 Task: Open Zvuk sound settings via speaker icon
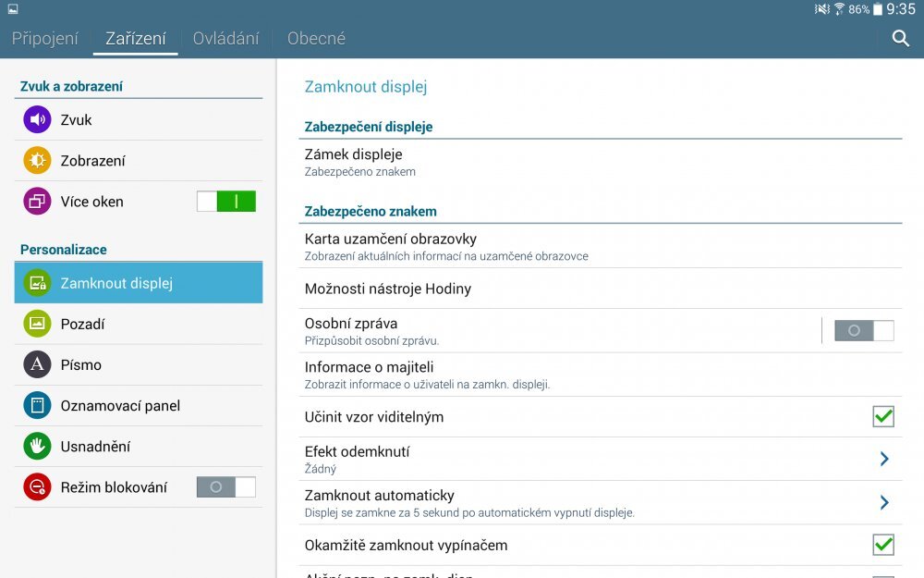36,119
